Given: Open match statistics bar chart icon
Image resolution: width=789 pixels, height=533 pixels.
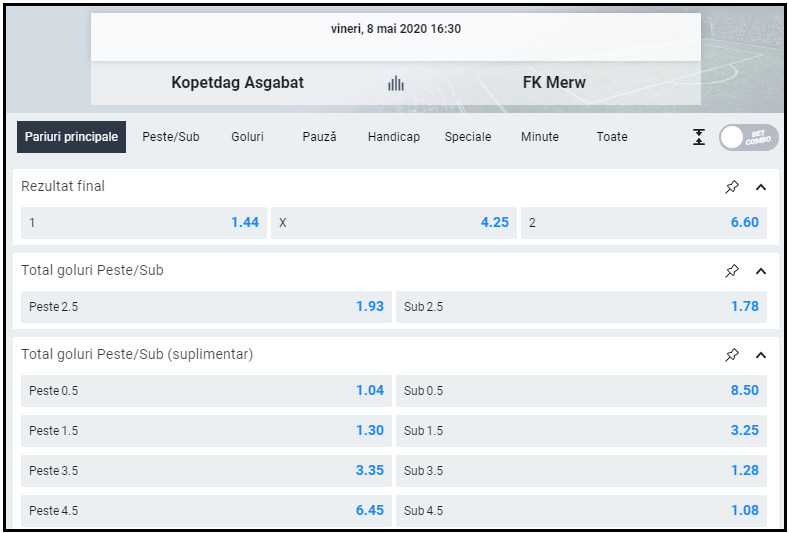Looking at the screenshot, I should 396,83.
